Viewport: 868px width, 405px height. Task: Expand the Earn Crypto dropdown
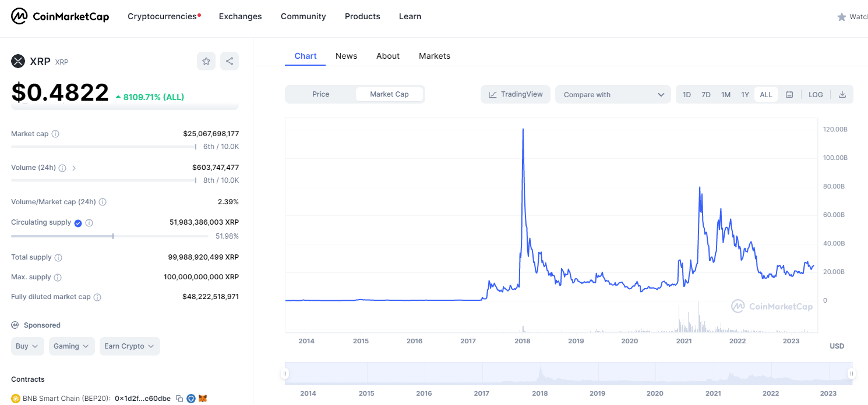tap(129, 346)
